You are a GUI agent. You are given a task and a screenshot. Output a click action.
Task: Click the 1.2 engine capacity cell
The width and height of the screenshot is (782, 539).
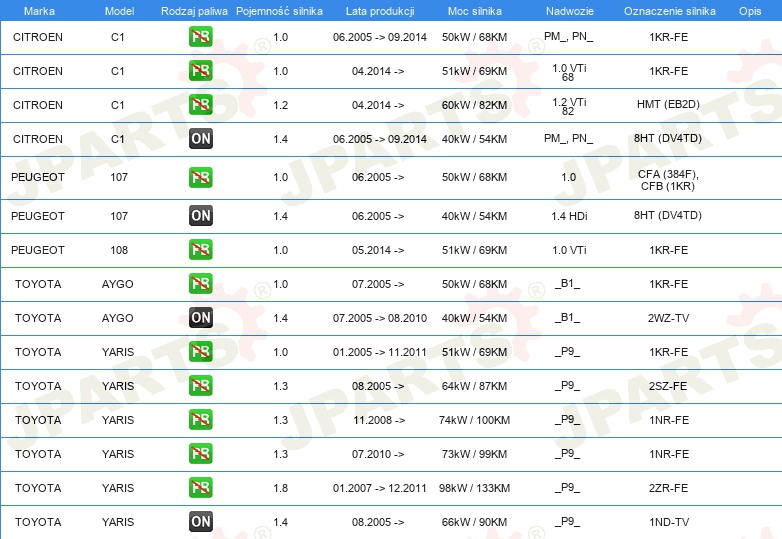(x=280, y=105)
